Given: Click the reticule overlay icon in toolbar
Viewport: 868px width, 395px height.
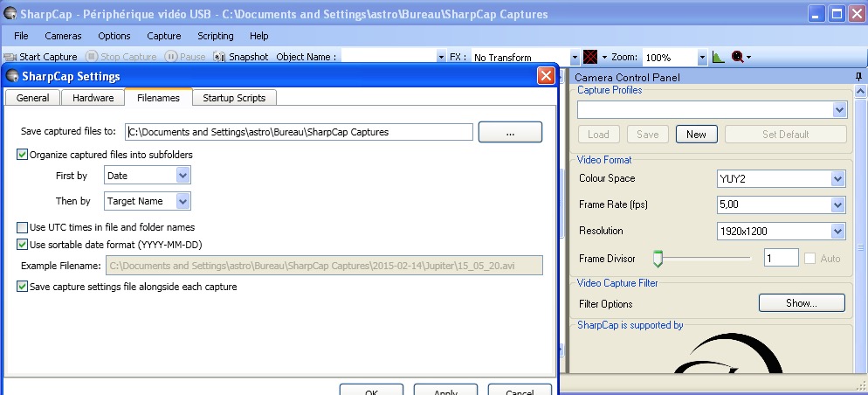Looking at the screenshot, I should tap(590, 57).
